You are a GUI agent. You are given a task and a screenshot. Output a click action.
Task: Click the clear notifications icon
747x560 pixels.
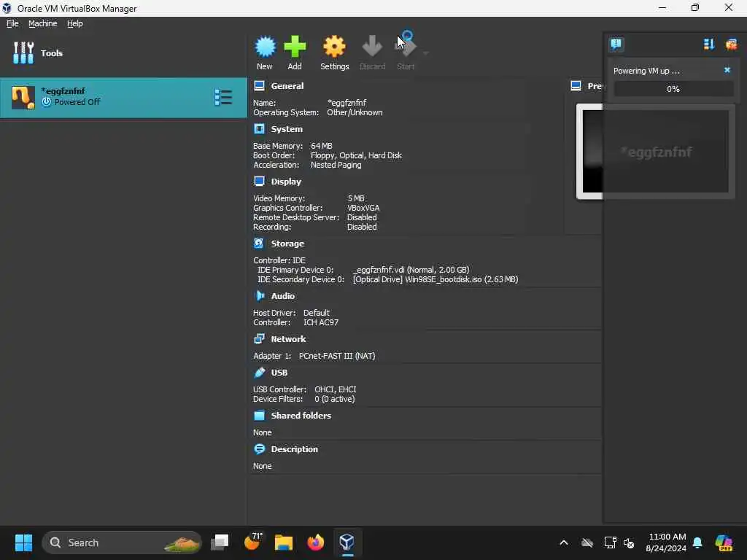click(731, 44)
